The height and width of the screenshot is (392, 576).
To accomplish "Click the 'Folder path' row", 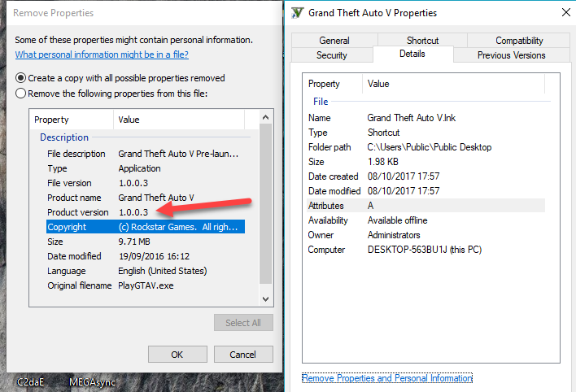I will (425, 147).
